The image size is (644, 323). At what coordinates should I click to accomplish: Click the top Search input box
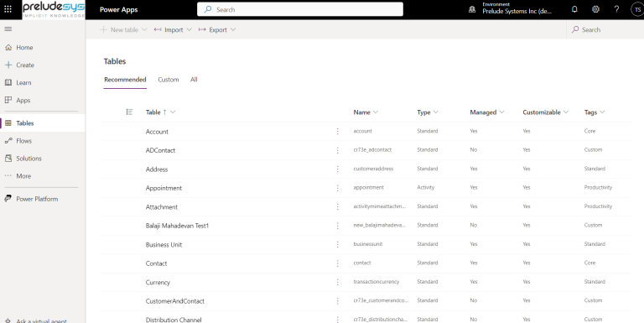300,9
